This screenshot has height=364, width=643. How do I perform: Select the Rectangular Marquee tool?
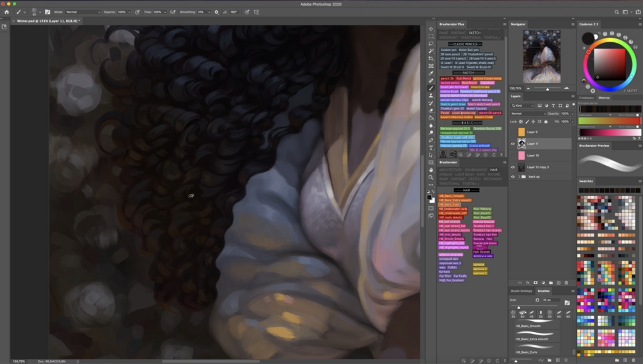pos(431,36)
